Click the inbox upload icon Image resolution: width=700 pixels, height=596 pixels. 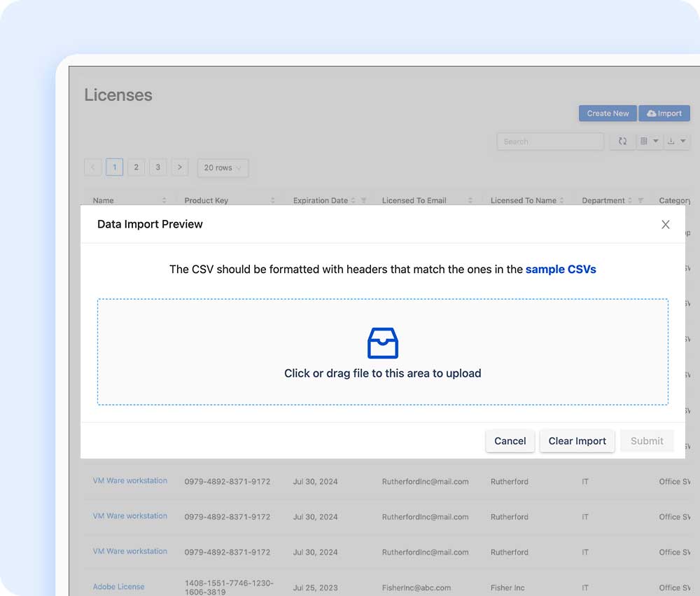click(383, 343)
